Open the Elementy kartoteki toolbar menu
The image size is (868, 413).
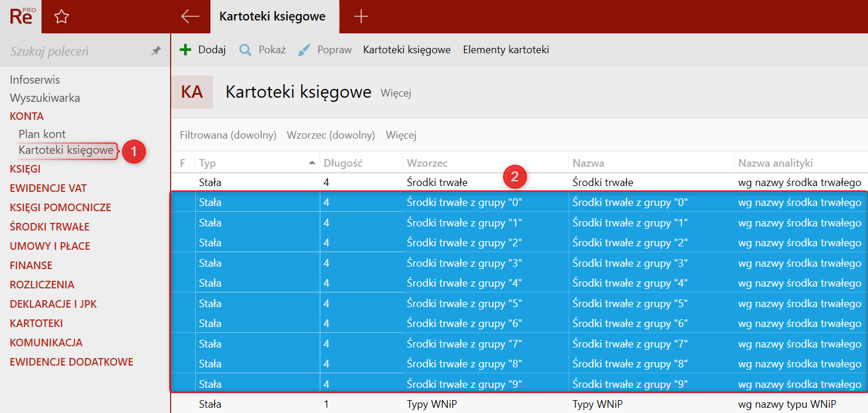coord(506,50)
